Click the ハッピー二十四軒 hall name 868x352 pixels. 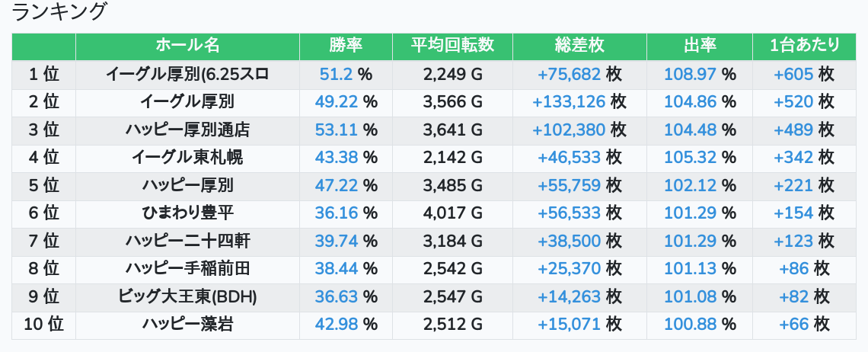tap(187, 242)
